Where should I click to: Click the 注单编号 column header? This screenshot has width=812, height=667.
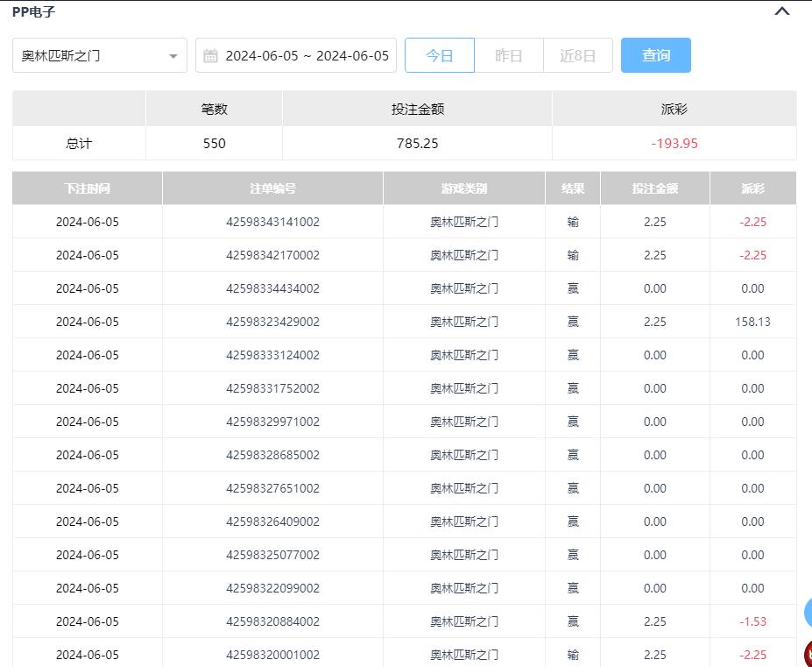point(272,188)
